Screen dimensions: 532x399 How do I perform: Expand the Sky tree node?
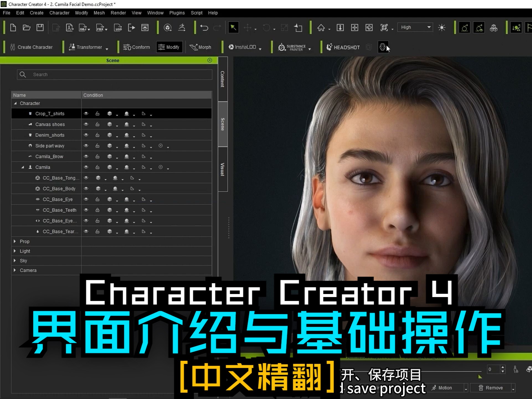tap(15, 260)
